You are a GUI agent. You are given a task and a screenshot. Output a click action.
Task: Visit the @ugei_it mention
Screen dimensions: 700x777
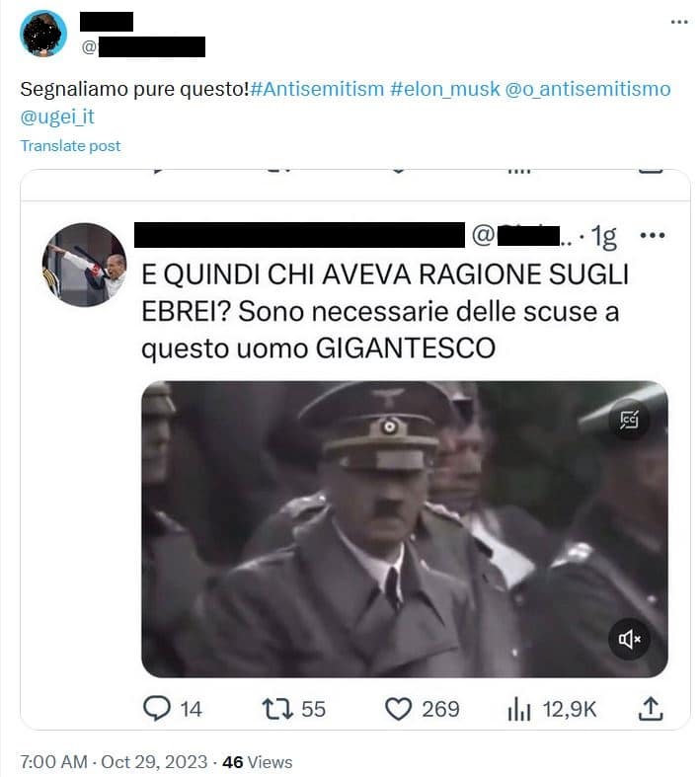coord(57,117)
